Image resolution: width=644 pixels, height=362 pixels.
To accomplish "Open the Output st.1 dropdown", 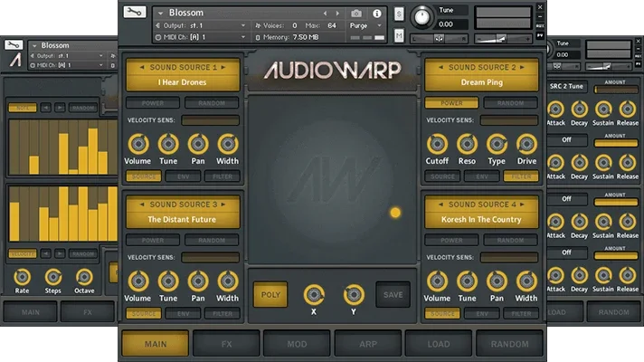I will point(242,25).
